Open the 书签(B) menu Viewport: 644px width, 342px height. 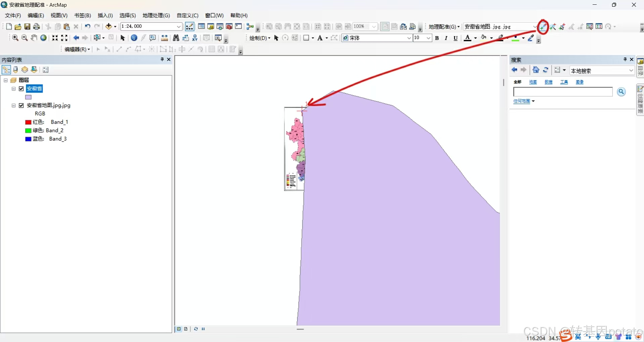tap(83, 15)
